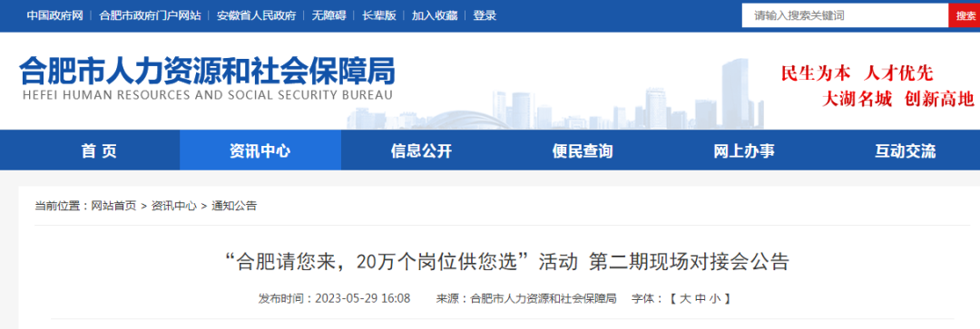Open the 便民查询 navigation tab
Screen dimensions: 980x329
(583, 150)
